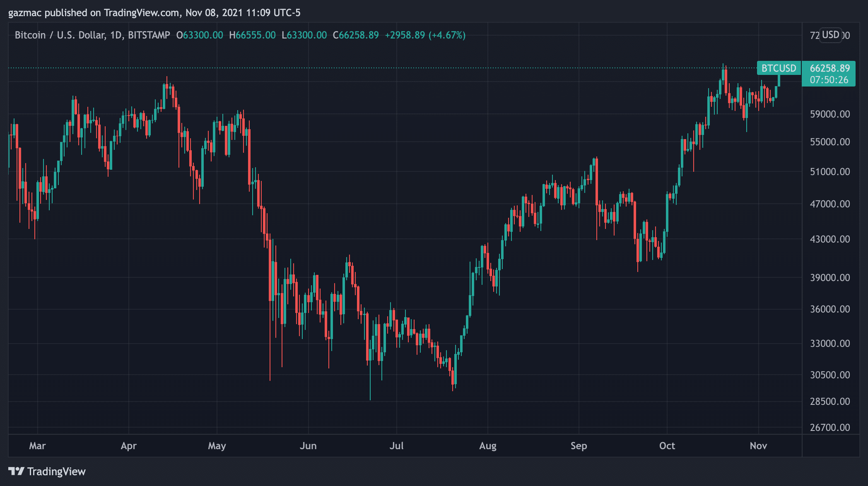The image size is (868, 486).
Task: Click the 30500.00 price axis label
Action: [x=830, y=375]
